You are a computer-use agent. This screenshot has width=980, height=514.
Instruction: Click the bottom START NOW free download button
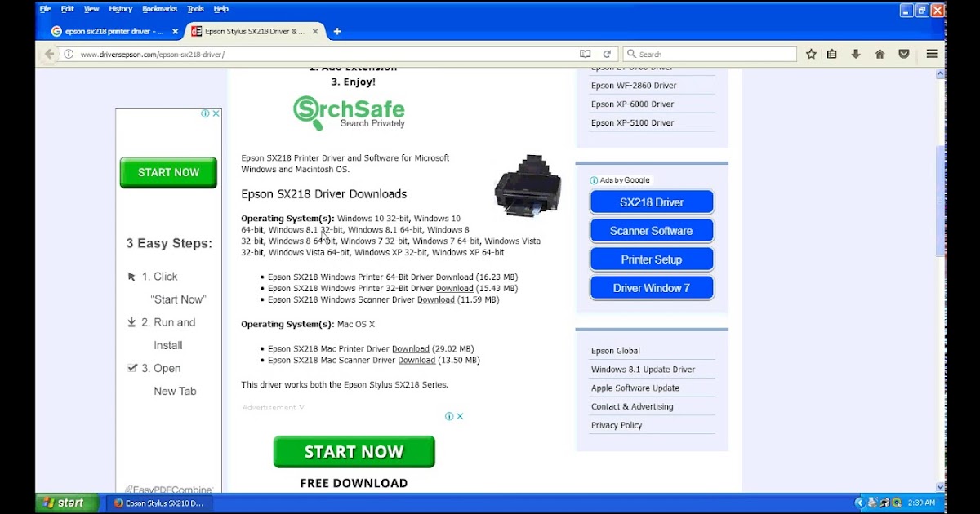tap(354, 451)
